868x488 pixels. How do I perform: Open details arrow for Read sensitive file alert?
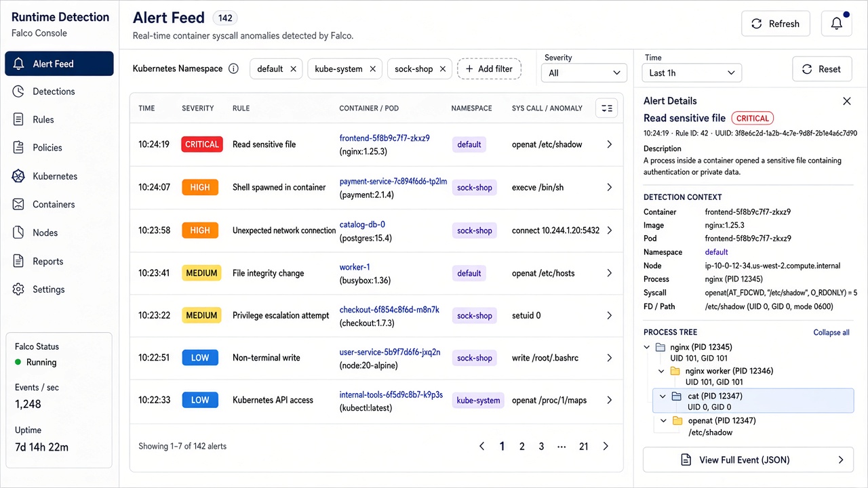pos(609,144)
